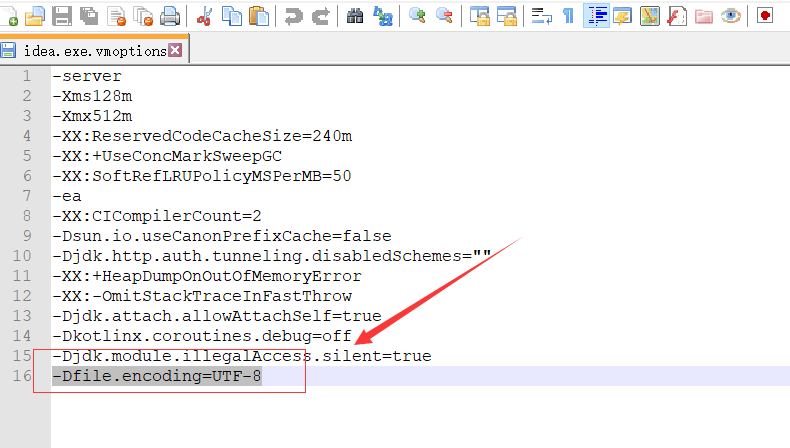Viewport: 790px width, 448px height.
Task: Click the -Djdk.attach.allowAttachSelf=true line
Action: point(217,316)
